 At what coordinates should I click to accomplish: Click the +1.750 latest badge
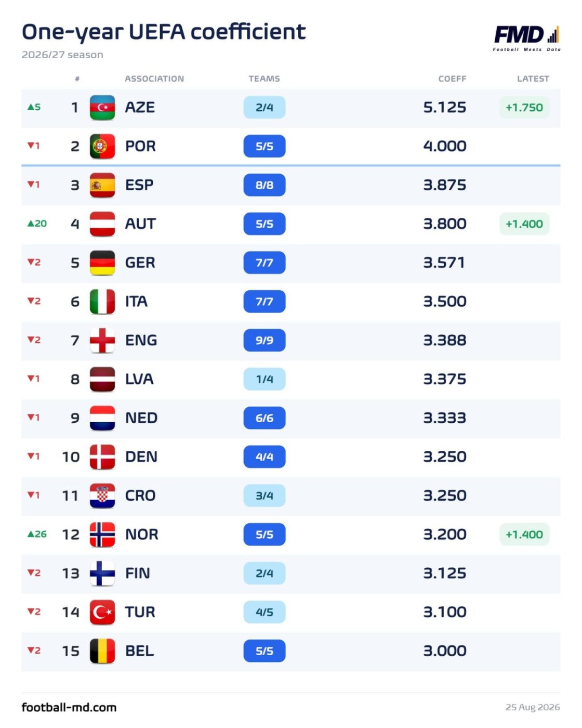[524, 108]
